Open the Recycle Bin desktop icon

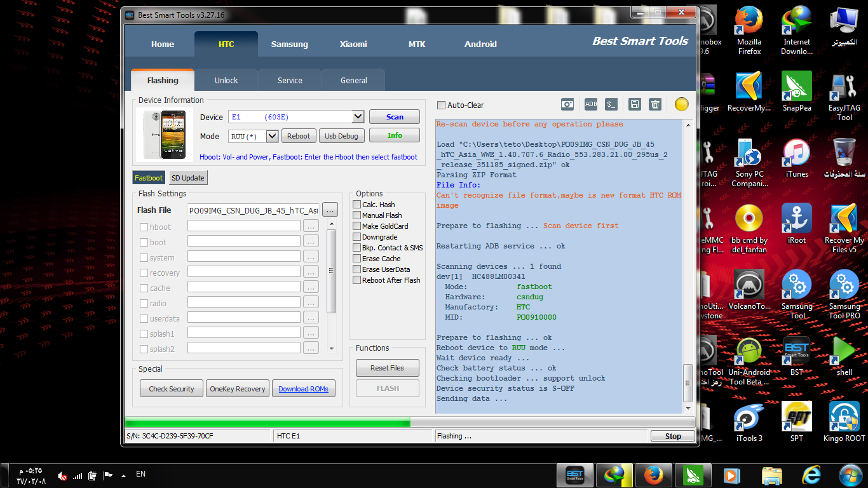point(844,159)
